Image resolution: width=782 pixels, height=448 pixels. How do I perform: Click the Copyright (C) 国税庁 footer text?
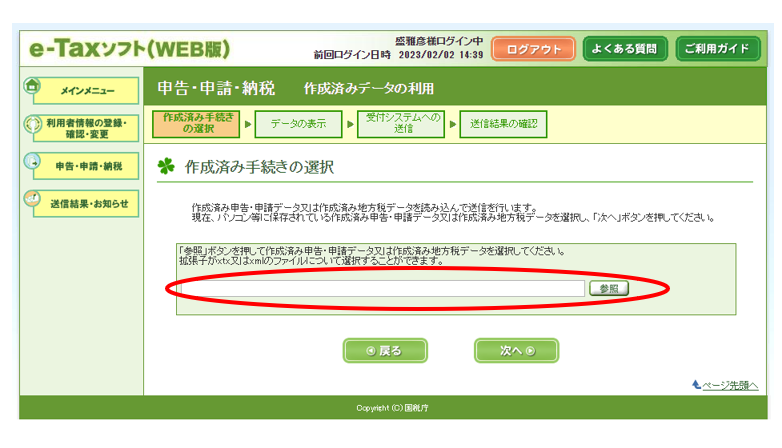pyautogui.click(x=392, y=408)
